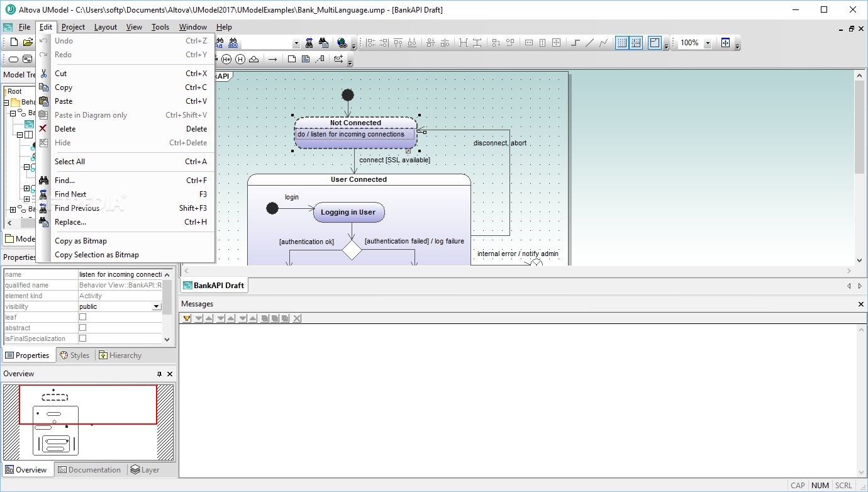Click the Find Next binoculars toolbar icon
The width and height of the screenshot is (868, 492).
coord(309,43)
